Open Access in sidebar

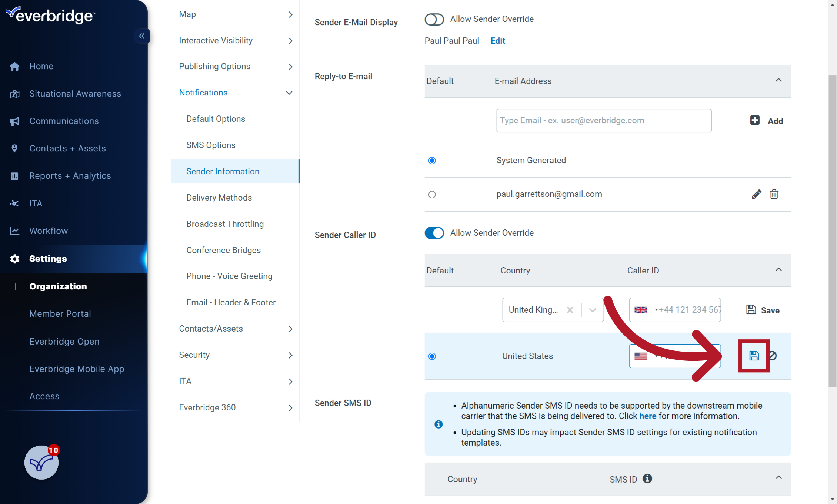pos(44,397)
